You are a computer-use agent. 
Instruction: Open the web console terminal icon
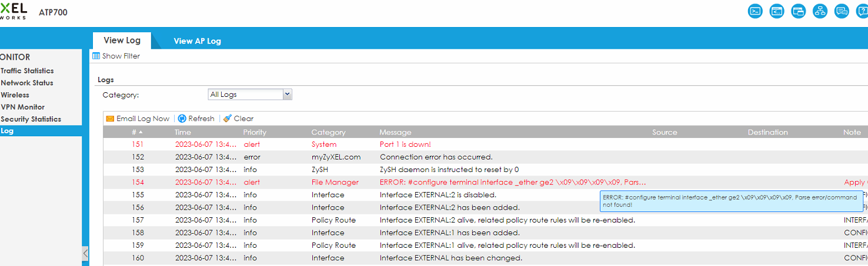[x=755, y=11]
